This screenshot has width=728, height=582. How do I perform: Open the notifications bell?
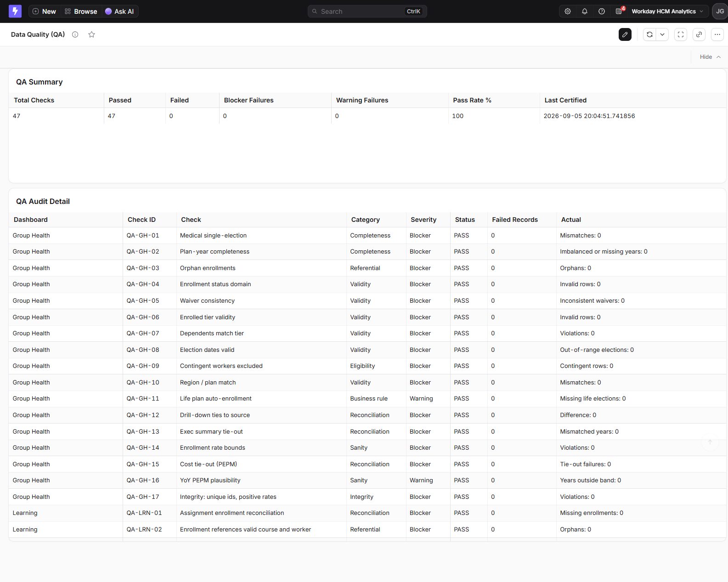pyautogui.click(x=585, y=11)
